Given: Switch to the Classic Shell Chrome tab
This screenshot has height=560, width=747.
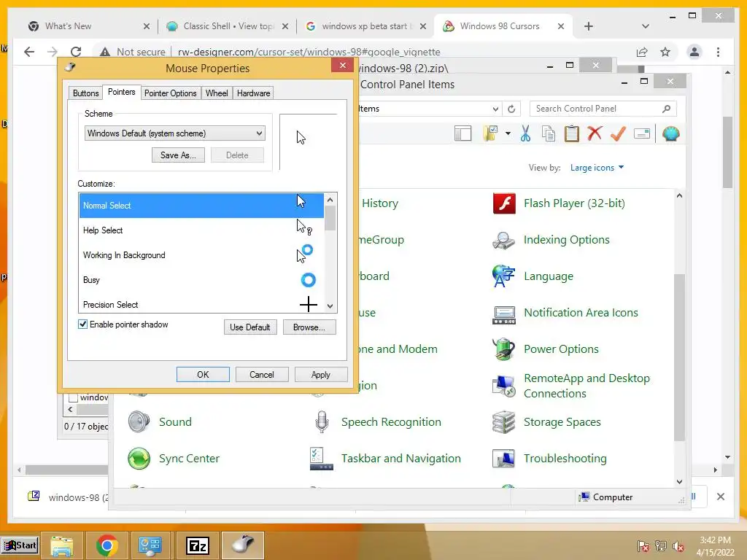Looking at the screenshot, I should [x=228, y=26].
